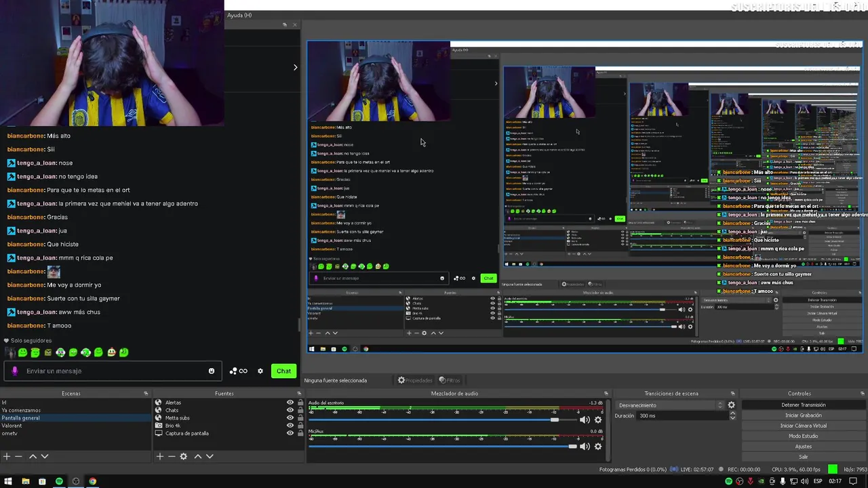Move the scene down in Escenas
868x488 pixels.
(45, 457)
